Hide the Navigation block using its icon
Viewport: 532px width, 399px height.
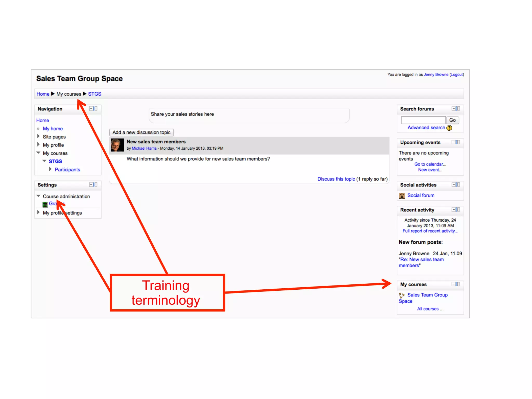(x=91, y=109)
